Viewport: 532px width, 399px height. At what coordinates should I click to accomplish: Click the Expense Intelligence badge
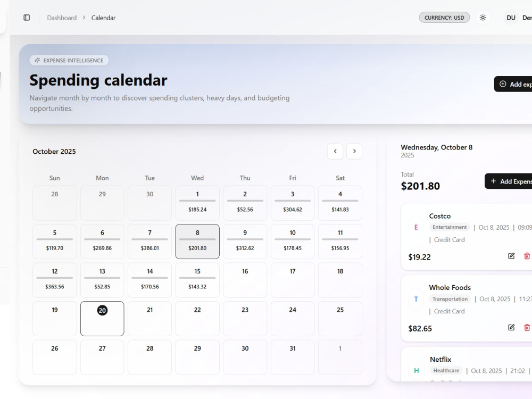pos(69,61)
